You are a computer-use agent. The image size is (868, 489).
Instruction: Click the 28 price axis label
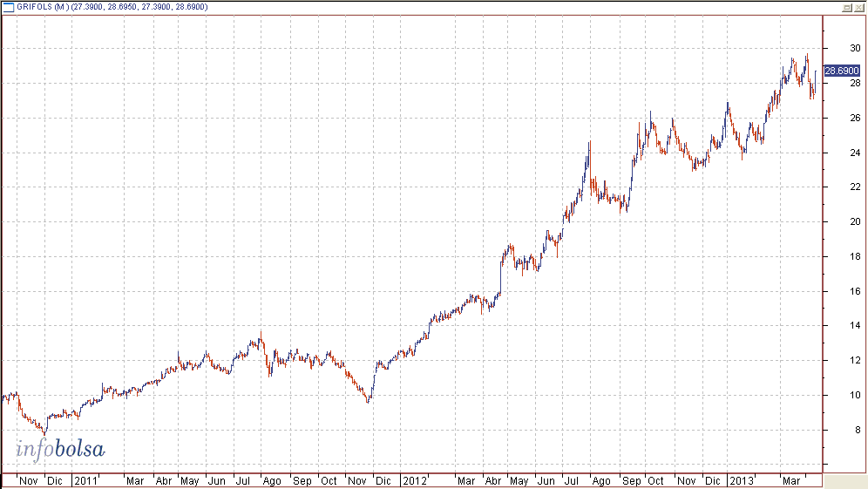855,83
